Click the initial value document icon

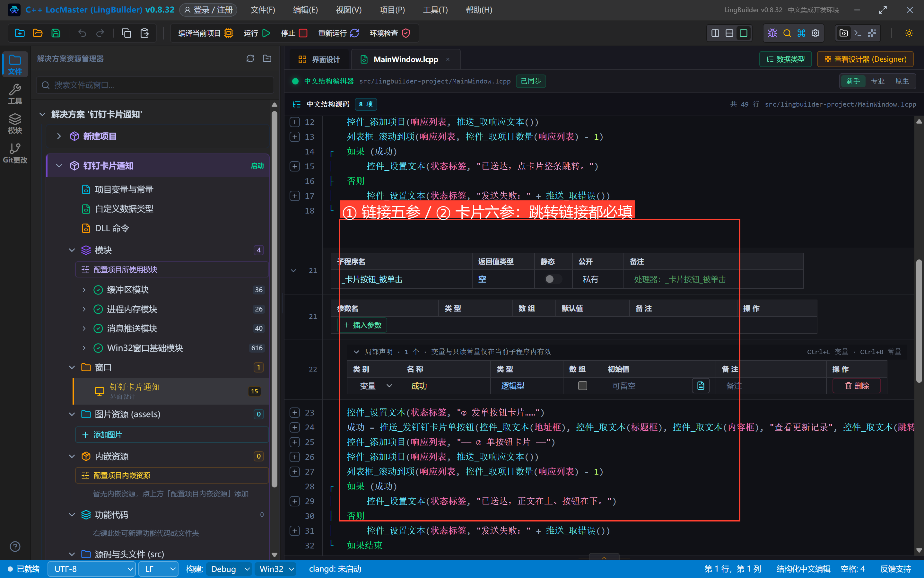tap(701, 386)
